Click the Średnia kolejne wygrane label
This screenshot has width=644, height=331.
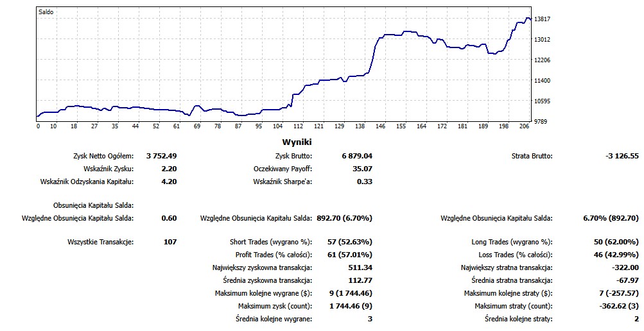click(x=274, y=319)
